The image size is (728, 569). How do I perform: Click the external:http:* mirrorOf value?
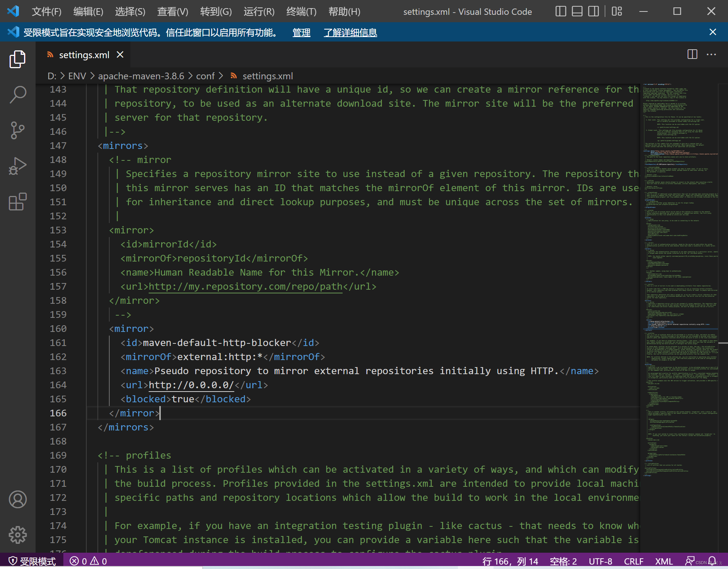point(220,357)
